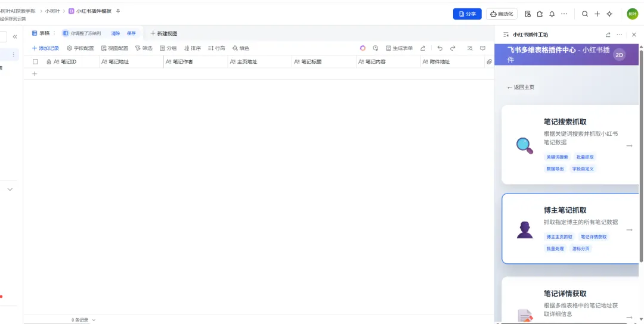
Task: Open the green user avatar
Action: point(632,14)
